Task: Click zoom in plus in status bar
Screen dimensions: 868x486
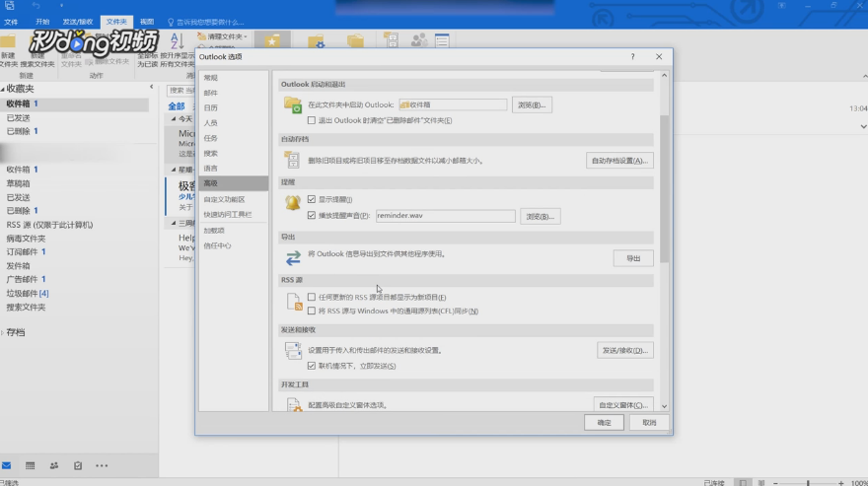Action: (x=840, y=483)
